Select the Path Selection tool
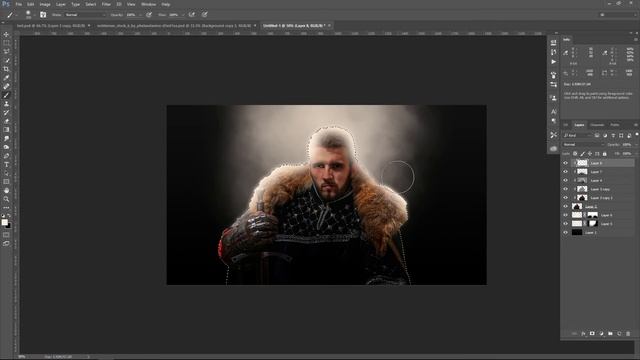640x360 pixels. 6,173
